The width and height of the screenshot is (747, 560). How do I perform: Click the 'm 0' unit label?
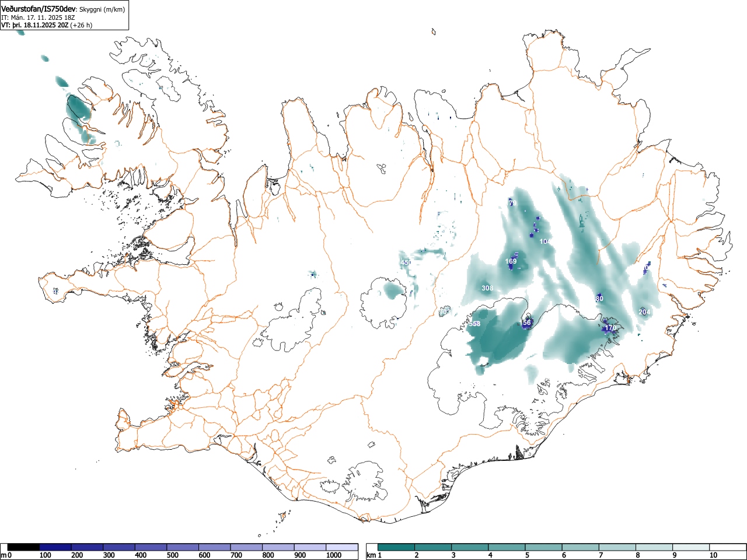coord(6,555)
